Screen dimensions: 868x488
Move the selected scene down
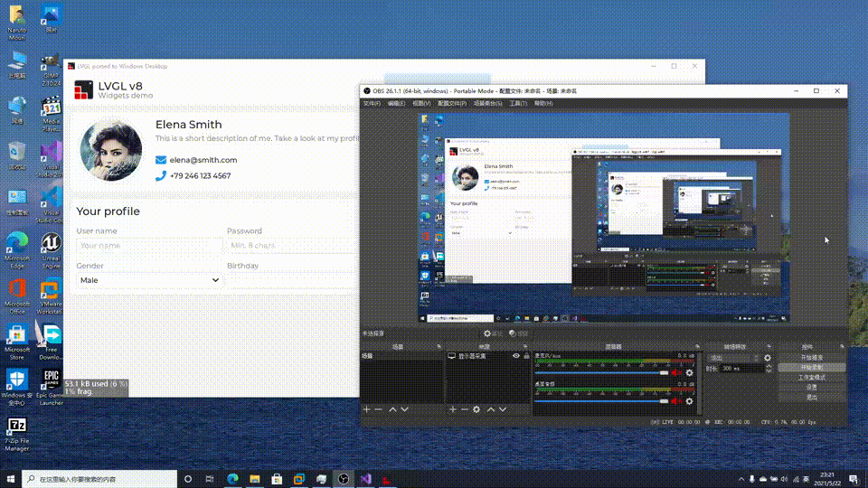(405, 409)
